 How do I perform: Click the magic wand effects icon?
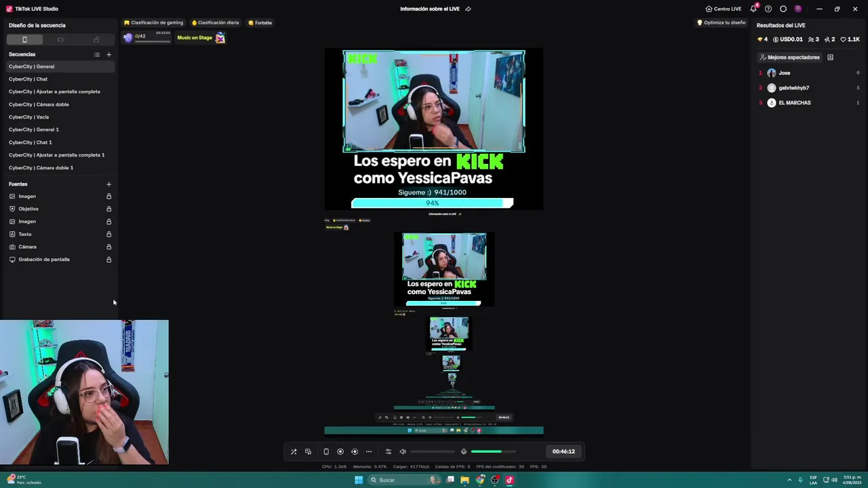[294, 451]
